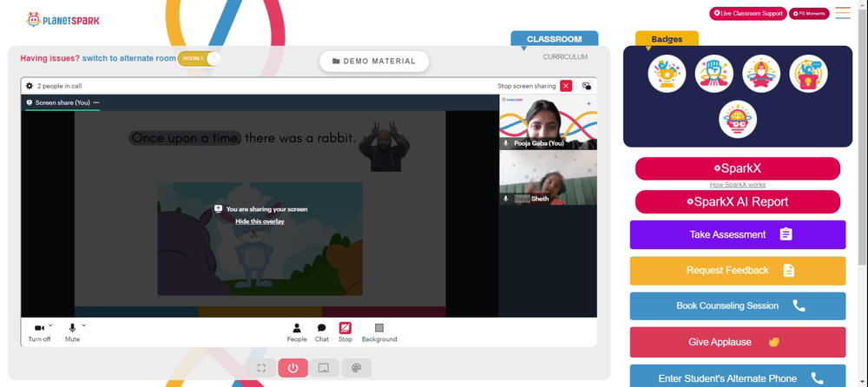Award the meditating figure badge

[x=761, y=74]
